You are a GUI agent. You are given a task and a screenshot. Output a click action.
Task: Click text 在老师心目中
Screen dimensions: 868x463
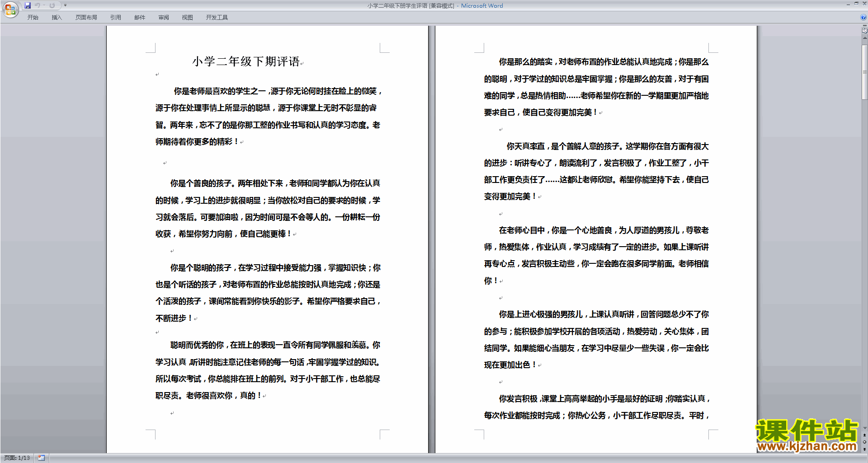[x=522, y=230]
